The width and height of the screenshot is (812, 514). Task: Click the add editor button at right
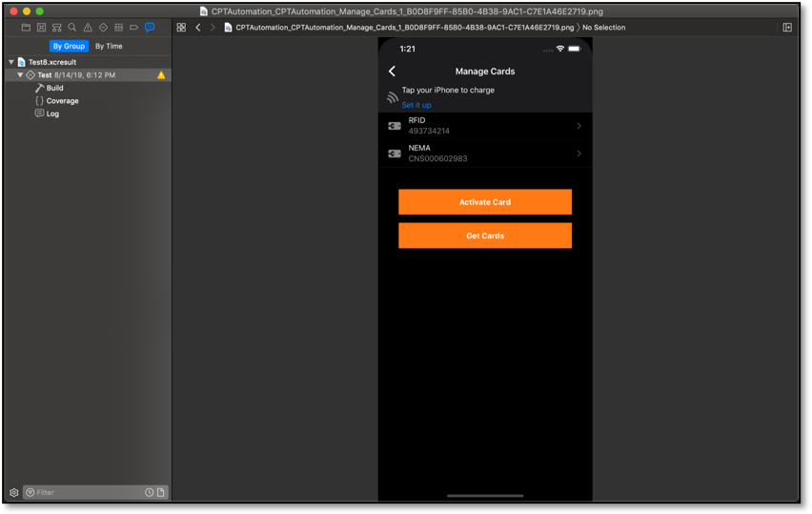[x=787, y=28]
